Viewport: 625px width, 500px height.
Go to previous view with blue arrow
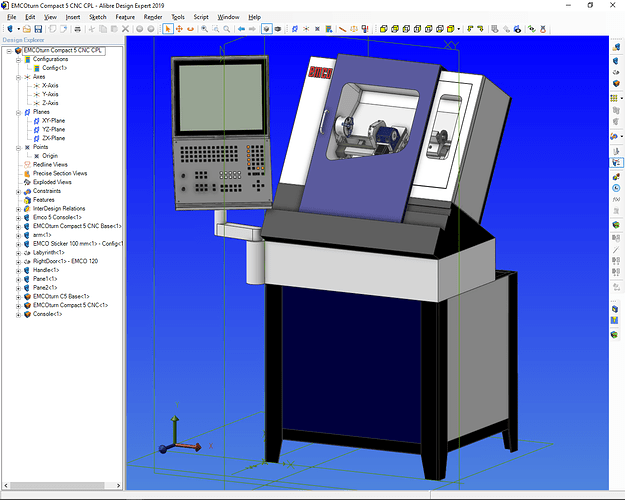click(x=241, y=29)
